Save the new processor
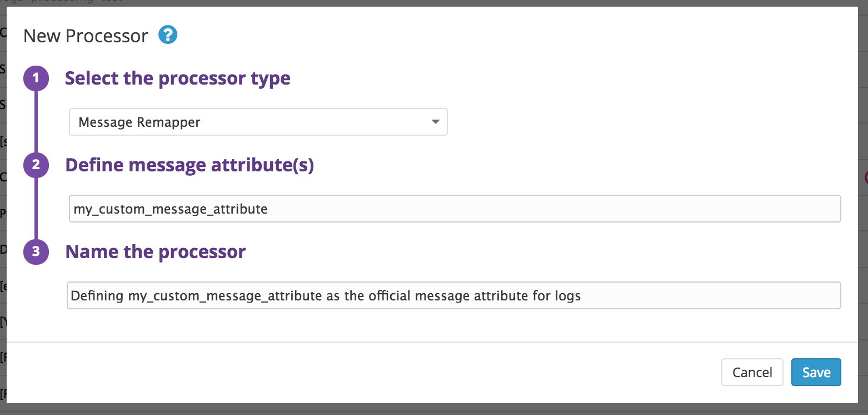The image size is (868, 415). click(x=816, y=372)
